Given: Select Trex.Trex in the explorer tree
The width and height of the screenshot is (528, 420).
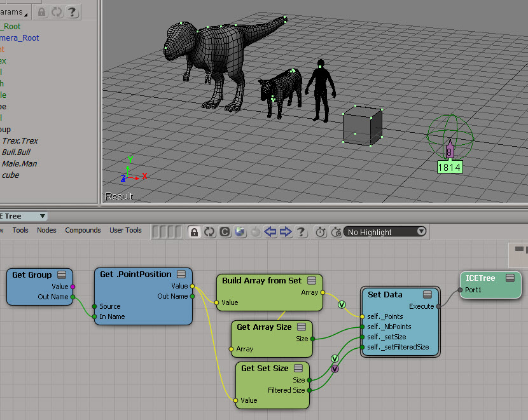Looking at the screenshot, I should point(20,141).
